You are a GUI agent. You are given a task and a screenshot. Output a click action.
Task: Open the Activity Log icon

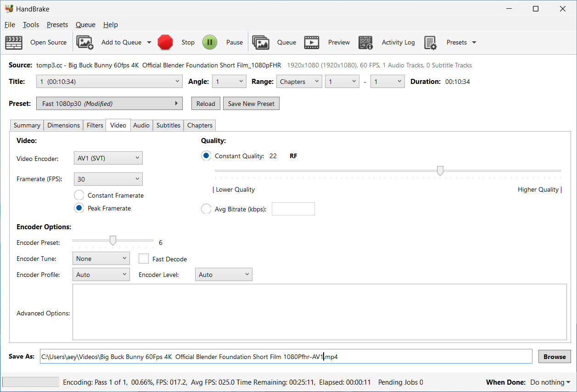tap(365, 42)
